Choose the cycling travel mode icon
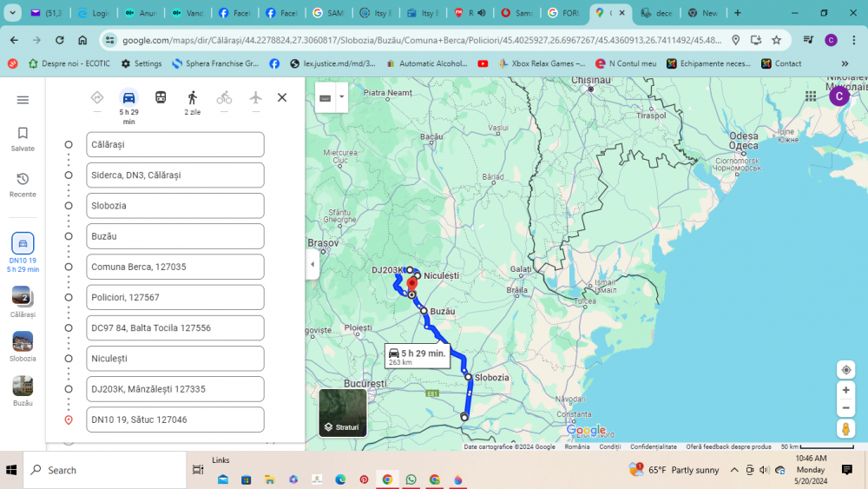Screen dimensions: 868x489 pyautogui.click(x=224, y=98)
